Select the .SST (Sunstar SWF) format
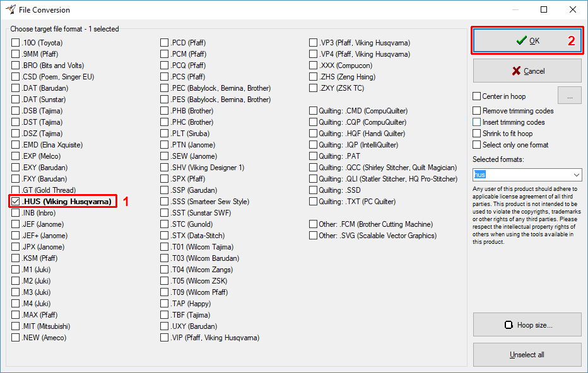This screenshot has width=588, height=373. click(164, 213)
